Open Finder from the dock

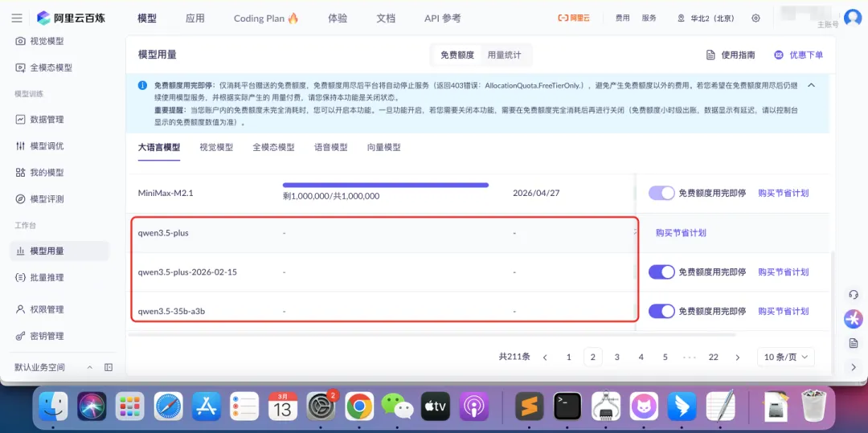(53, 406)
